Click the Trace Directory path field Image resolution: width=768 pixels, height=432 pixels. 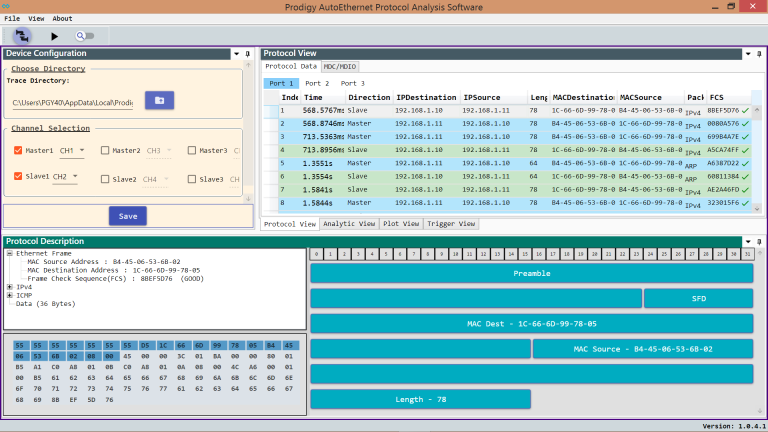[x=72, y=102]
